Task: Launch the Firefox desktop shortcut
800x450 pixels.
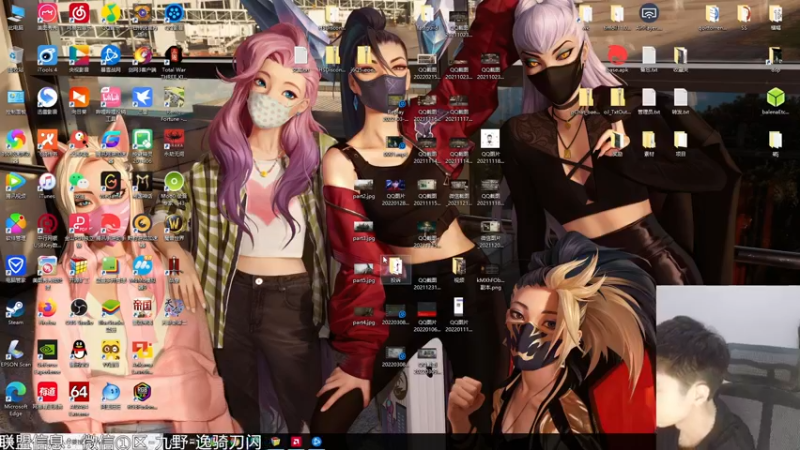Action: (47, 308)
